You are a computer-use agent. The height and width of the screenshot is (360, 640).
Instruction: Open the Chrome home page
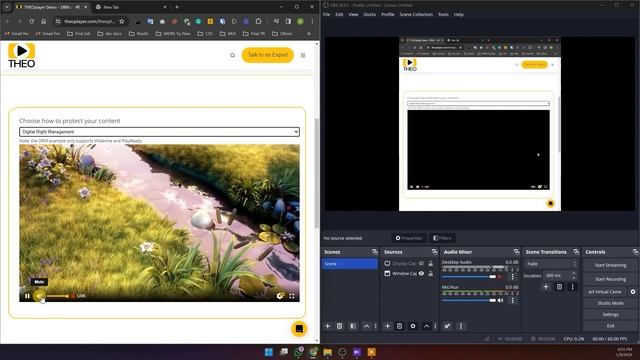(x=43, y=21)
